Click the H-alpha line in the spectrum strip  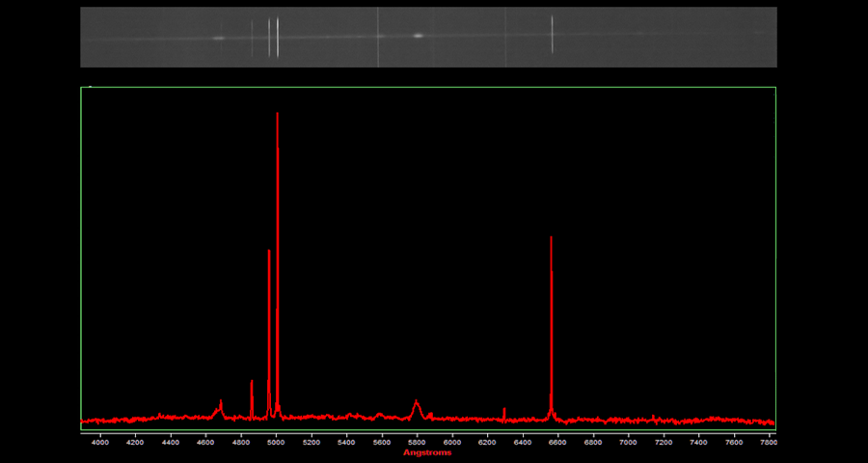coord(552,36)
